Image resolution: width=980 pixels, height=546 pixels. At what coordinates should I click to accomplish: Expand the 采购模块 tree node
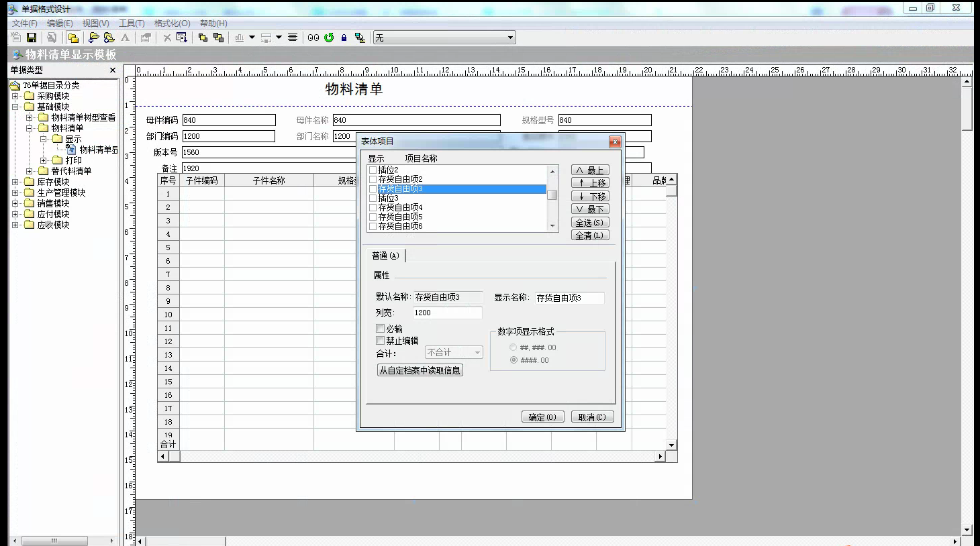click(x=15, y=96)
